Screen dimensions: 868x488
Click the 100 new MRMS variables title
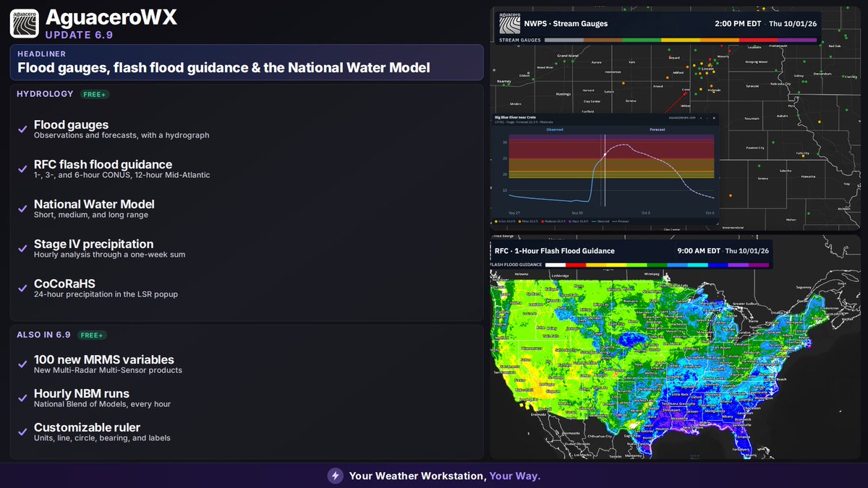tap(103, 360)
